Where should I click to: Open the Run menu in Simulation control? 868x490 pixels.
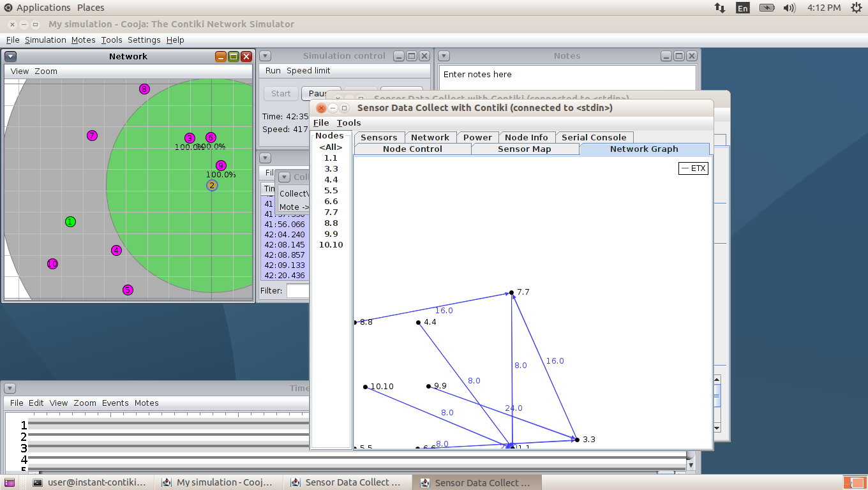click(273, 71)
